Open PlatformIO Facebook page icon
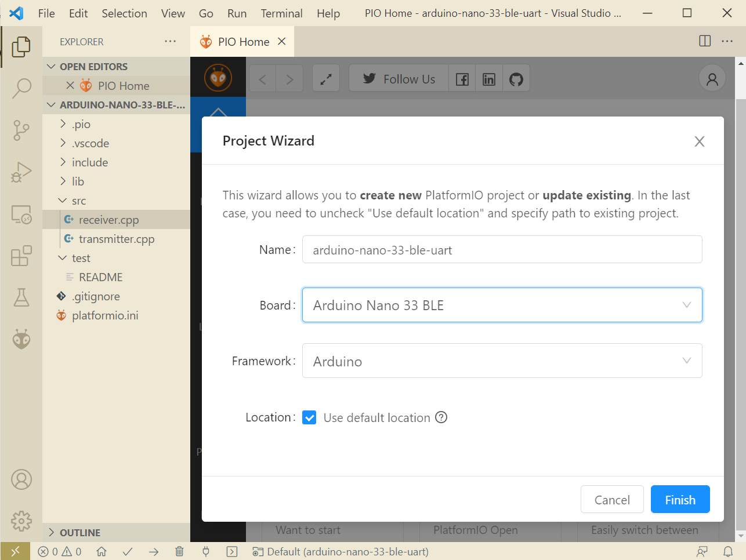The image size is (746, 560). click(462, 79)
